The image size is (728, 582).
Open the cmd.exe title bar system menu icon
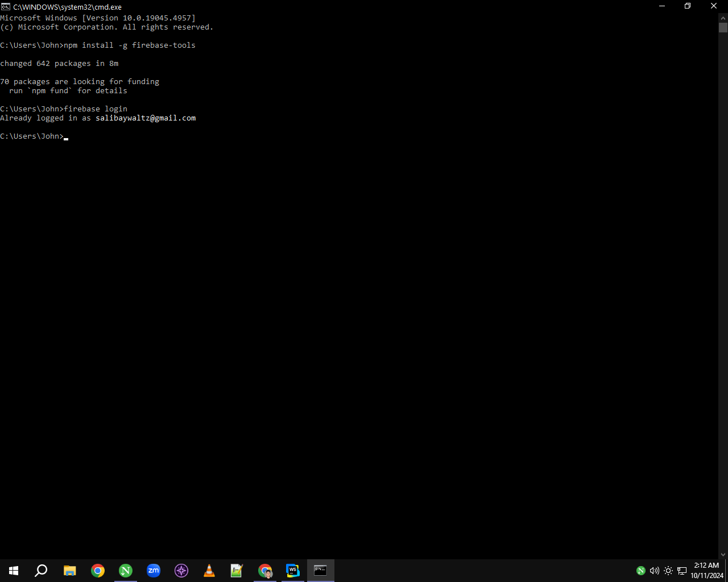6,7
